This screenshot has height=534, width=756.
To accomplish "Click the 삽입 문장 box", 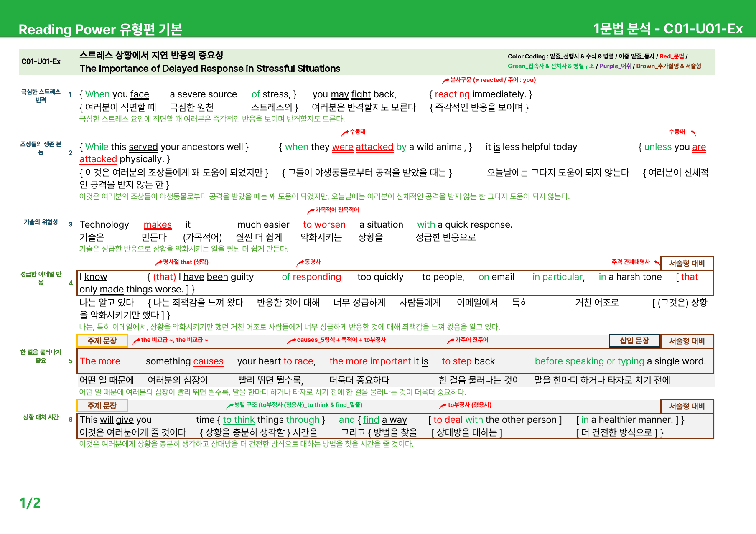I will point(634,341).
